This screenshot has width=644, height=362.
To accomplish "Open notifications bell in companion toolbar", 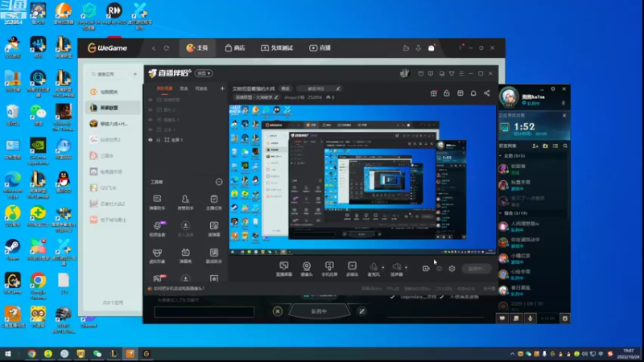I will click(473, 93).
